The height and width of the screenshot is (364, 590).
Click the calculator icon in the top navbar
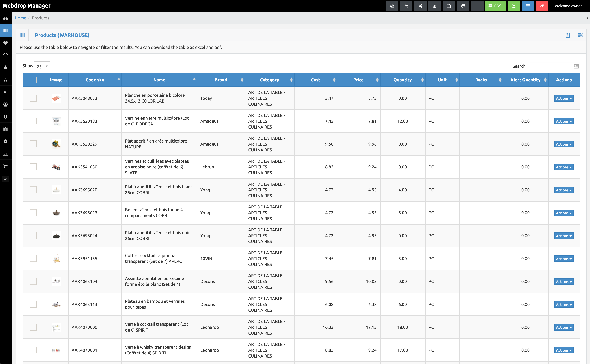tap(435, 6)
